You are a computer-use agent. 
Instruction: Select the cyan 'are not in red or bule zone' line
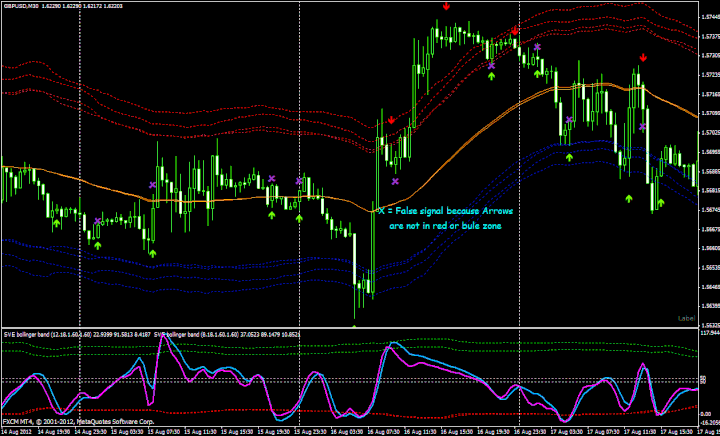(445, 226)
